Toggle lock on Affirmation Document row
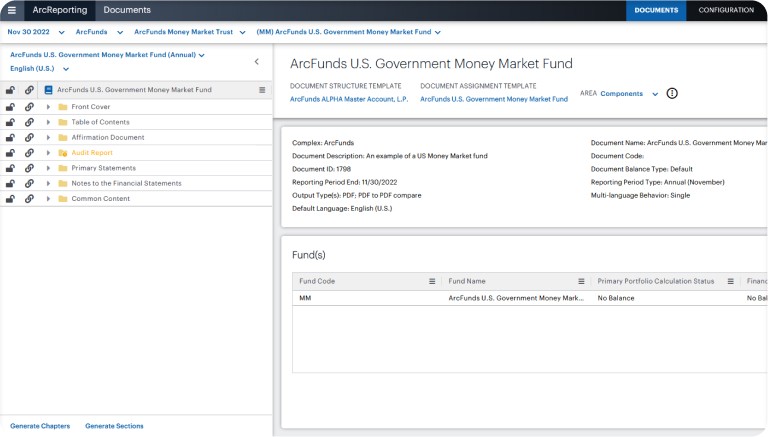 tap(10, 138)
